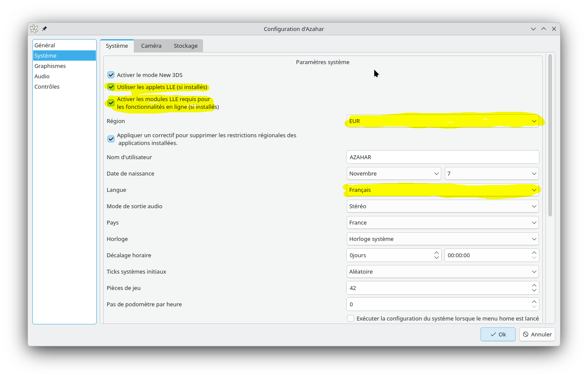Toggle Activer les modules LLE checkbox
Viewport: 588px width, 379px height.
pos(111,103)
